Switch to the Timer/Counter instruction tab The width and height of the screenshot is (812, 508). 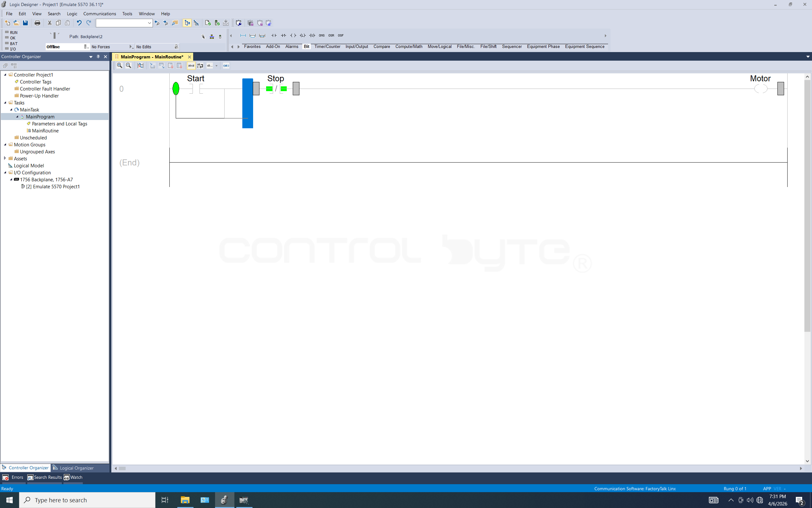tap(327, 46)
